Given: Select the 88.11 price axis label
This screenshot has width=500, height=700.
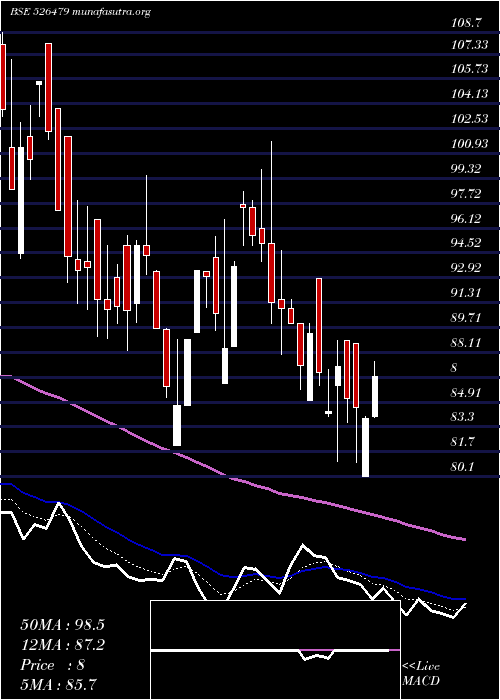Looking at the screenshot, I should (x=467, y=343).
